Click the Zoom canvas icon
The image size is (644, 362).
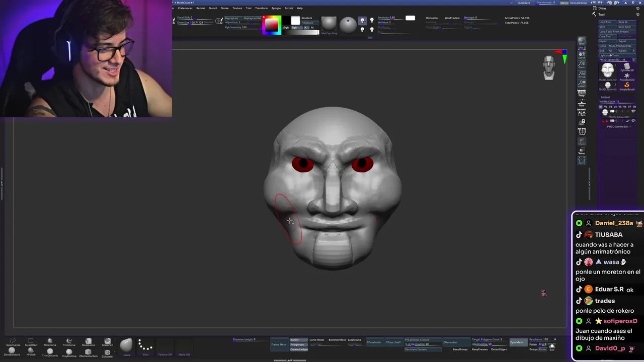click(x=582, y=65)
